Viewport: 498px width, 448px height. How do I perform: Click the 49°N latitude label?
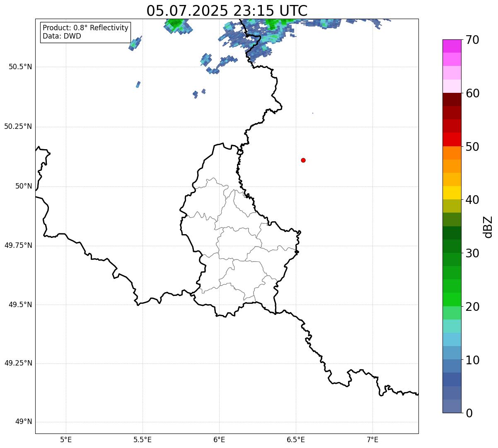24,422
